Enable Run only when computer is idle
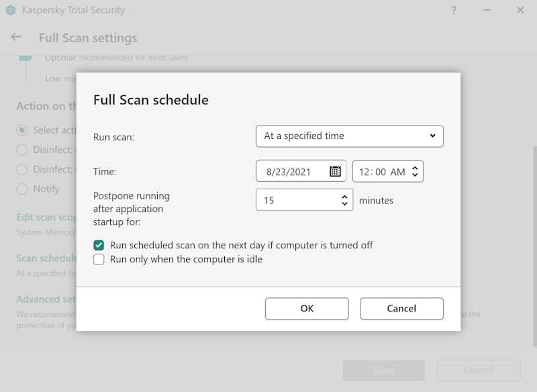 tap(99, 259)
